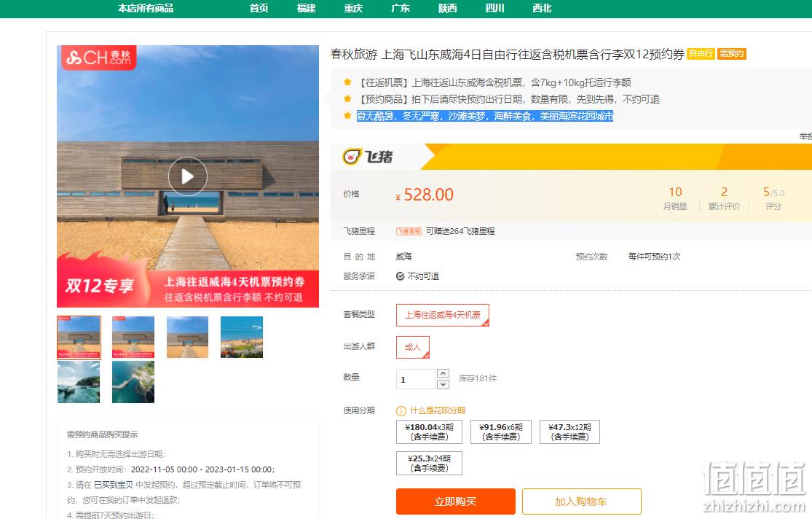
Task: Select the second product thumbnail
Action: [x=133, y=337]
